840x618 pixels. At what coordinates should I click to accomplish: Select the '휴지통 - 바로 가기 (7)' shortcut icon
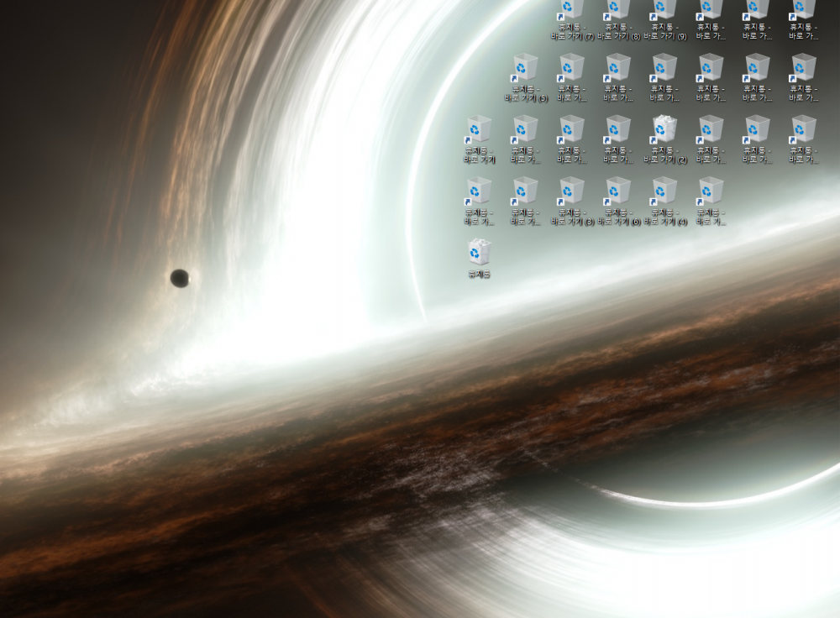click(572, 20)
